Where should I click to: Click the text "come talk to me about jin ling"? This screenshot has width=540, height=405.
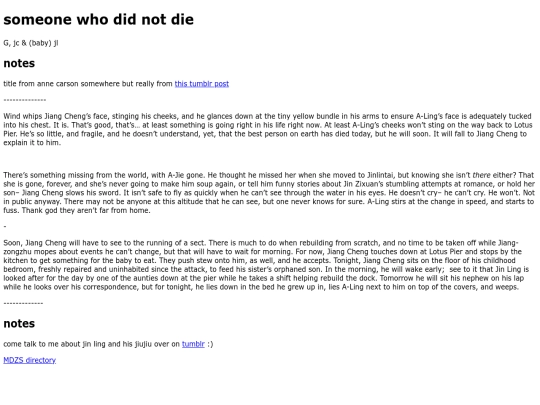point(54,344)
